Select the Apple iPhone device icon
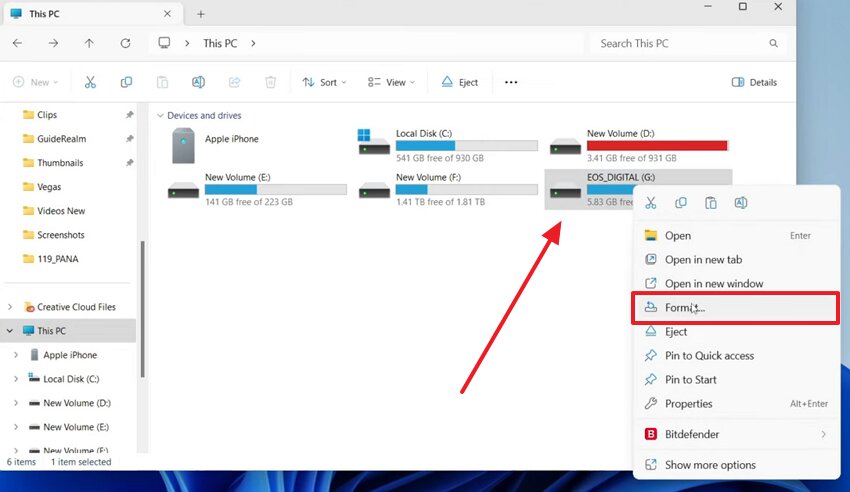Screen dimensions: 850x492 [x=183, y=145]
